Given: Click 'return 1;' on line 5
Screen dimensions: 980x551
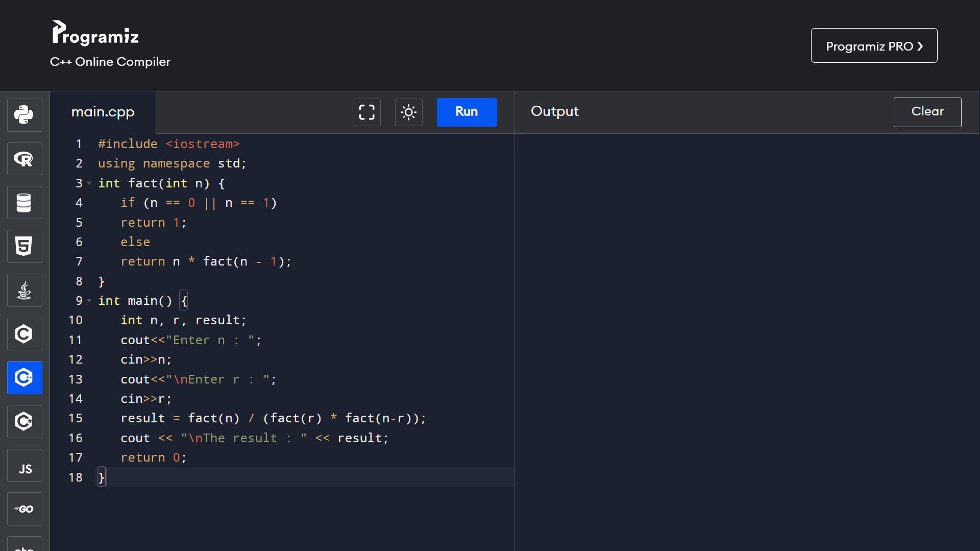Looking at the screenshot, I should point(154,223).
